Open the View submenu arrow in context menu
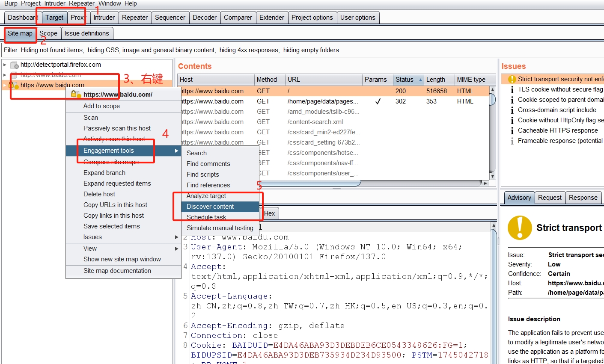604x364 pixels. pyautogui.click(x=176, y=249)
